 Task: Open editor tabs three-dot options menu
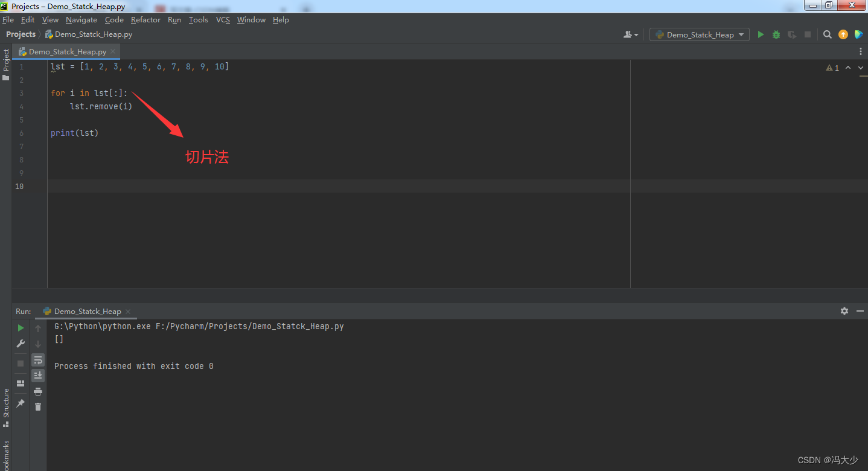tap(861, 52)
